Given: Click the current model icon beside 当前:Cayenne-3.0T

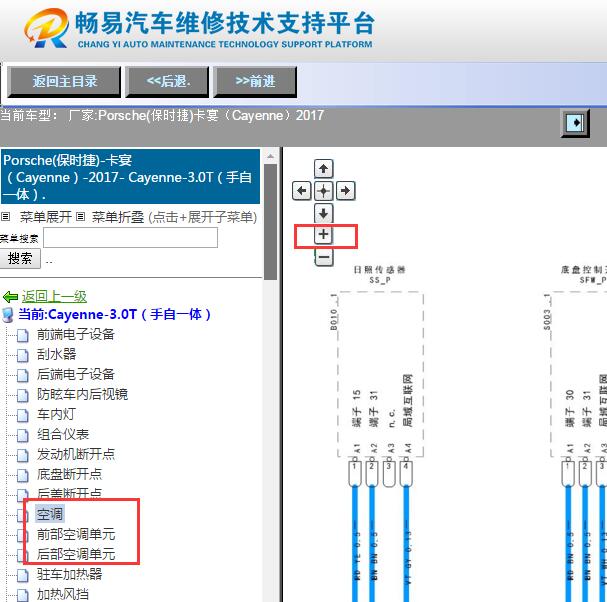Looking at the screenshot, I should tap(8, 315).
